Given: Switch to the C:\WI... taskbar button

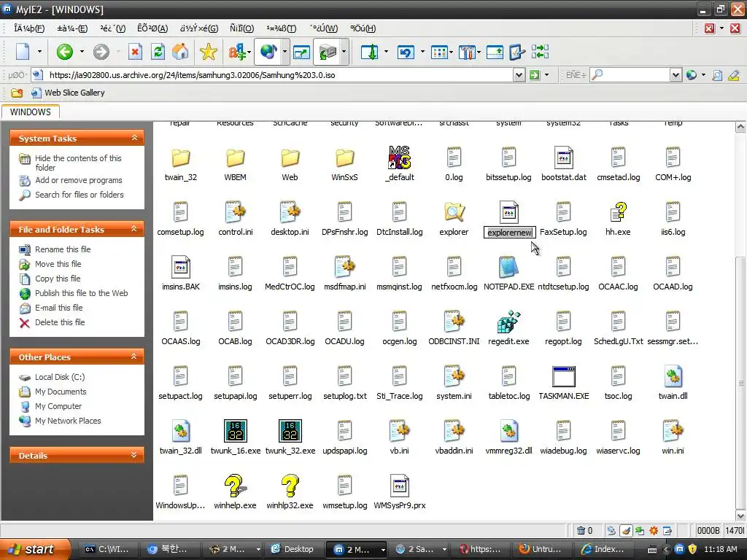Looking at the screenshot, I should (x=107, y=549).
